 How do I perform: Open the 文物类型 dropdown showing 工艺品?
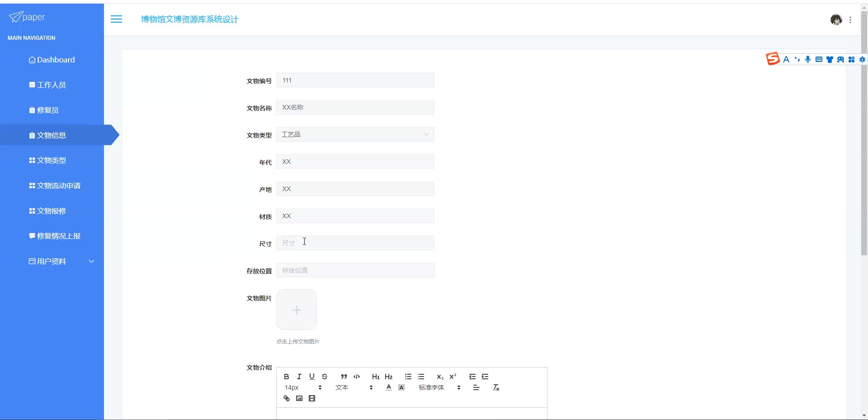[355, 134]
